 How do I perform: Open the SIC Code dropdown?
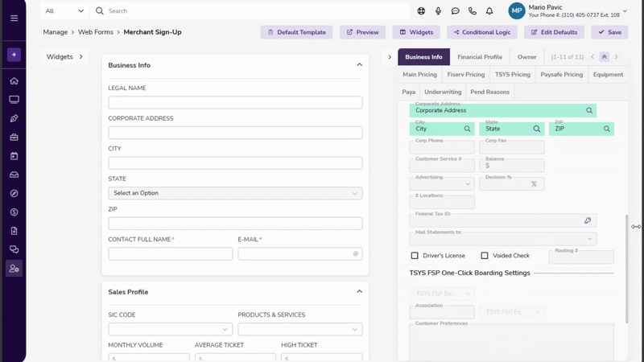click(x=170, y=329)
